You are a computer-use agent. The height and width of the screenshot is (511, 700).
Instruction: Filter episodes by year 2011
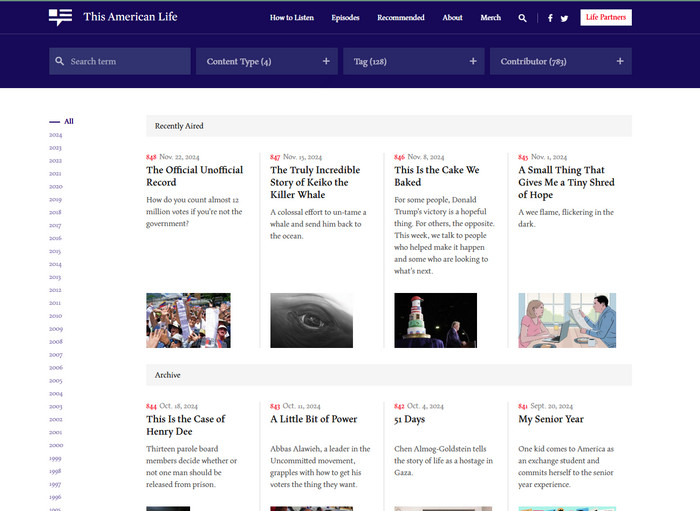(x=55, y=303)
